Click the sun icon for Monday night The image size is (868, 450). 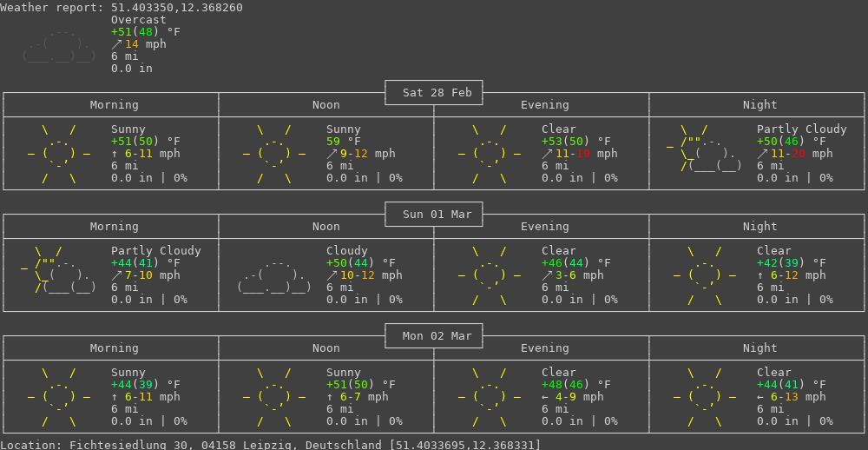(705, 397)
